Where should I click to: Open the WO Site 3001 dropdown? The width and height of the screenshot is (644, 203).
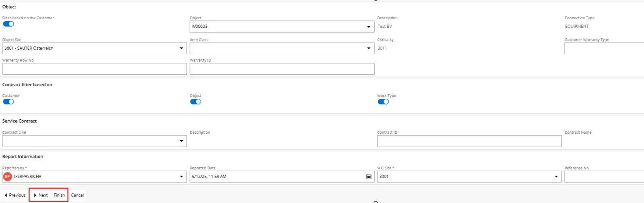click(x=556, y=176)
